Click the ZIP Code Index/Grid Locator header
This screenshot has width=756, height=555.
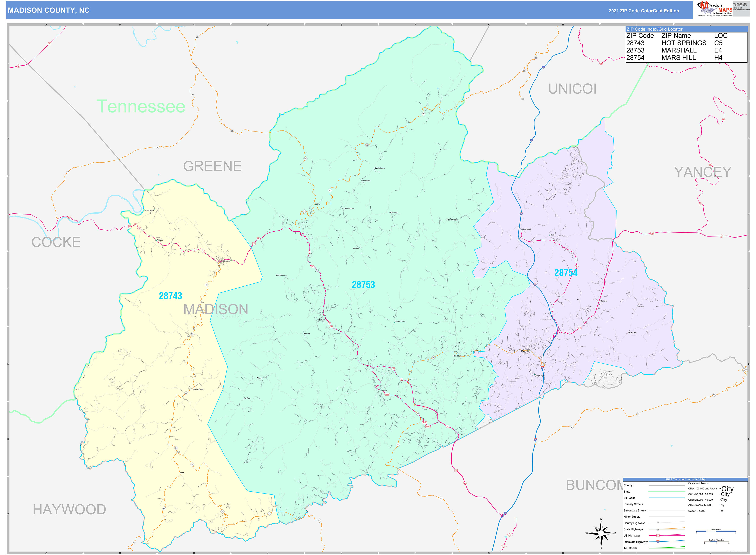coord(654,29)
